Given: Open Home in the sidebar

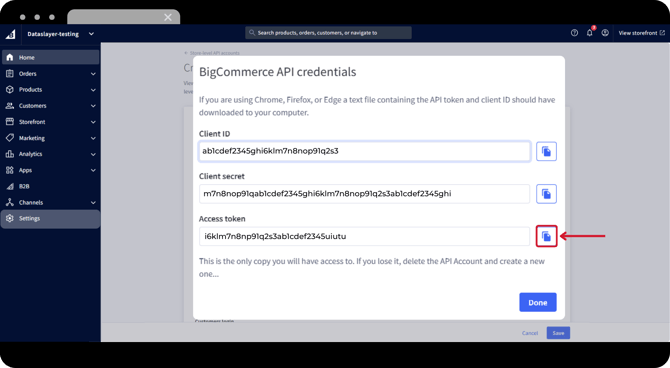Looking at the screenshot, I should 50,57.
